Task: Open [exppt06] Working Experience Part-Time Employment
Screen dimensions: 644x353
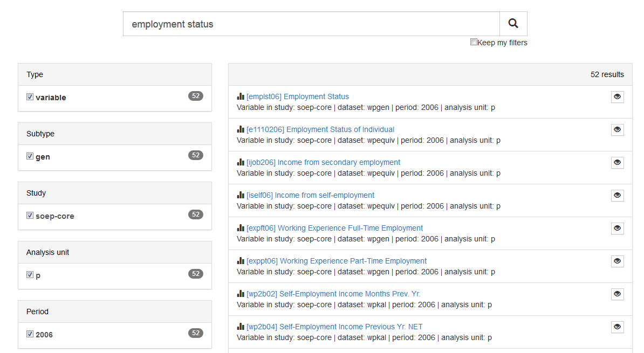Action: 337,261
